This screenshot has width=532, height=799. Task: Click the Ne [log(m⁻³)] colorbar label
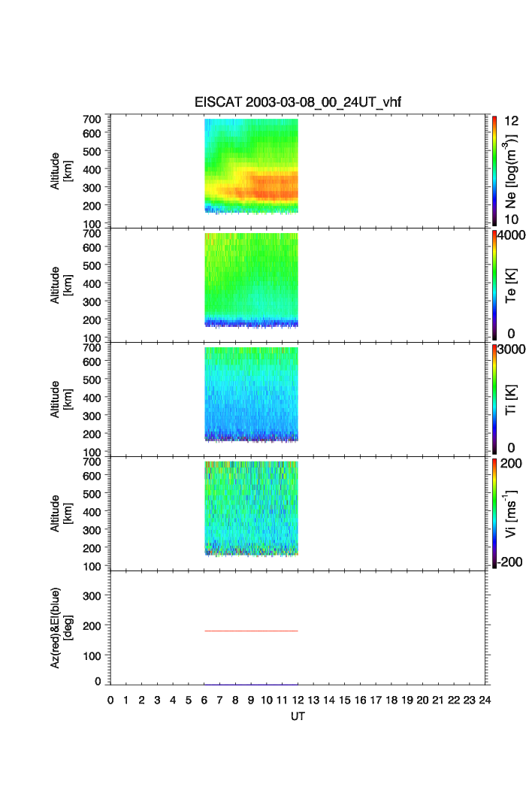(x=511, y=172)
